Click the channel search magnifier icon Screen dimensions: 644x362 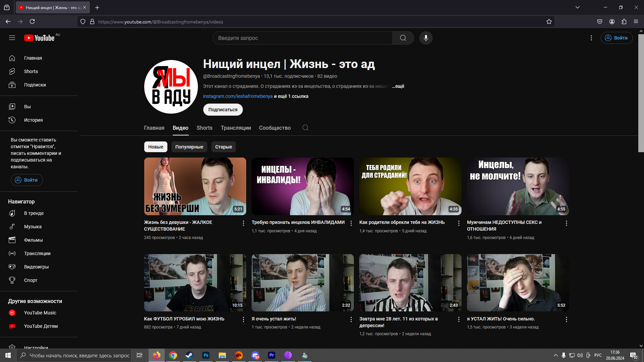point(305,128)
